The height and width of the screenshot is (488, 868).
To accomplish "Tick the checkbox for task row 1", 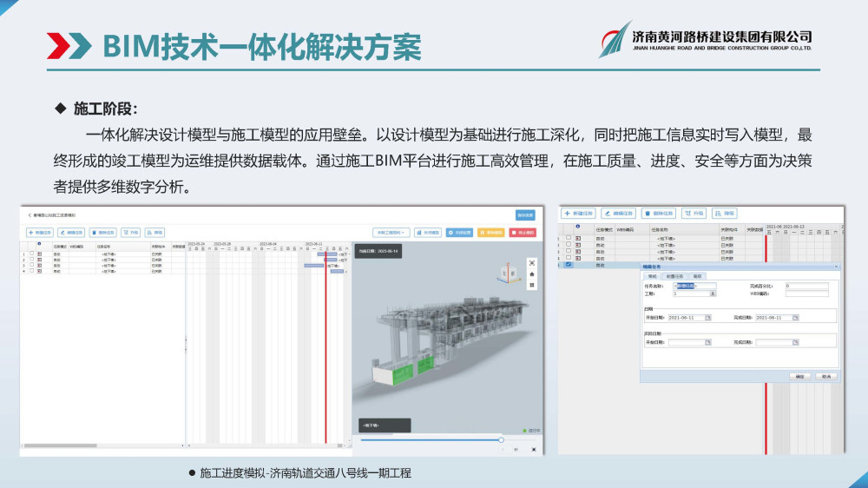I will point(31,254).
